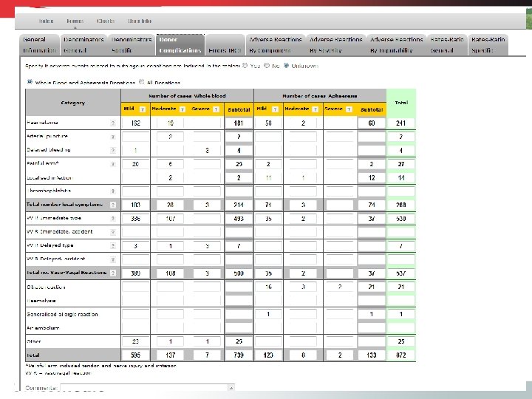This screenshot has width=532, height=399.
Task: Click Haematoma whole blood Moderate field
Action: (170, 123)
